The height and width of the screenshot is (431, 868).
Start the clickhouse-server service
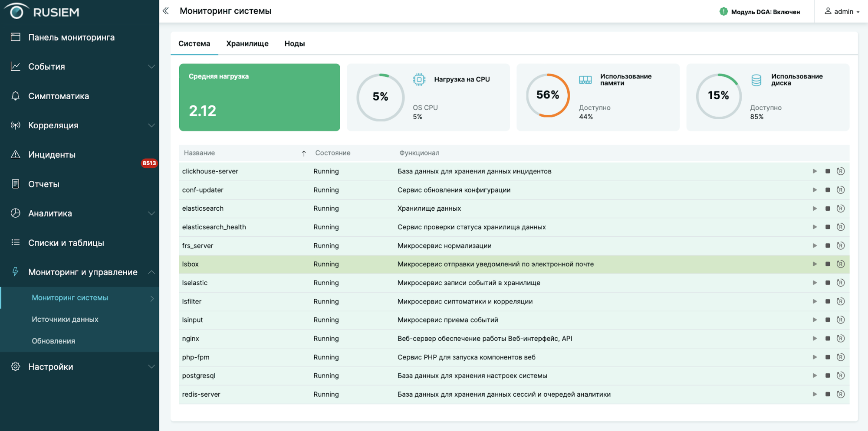click(815, 171)
